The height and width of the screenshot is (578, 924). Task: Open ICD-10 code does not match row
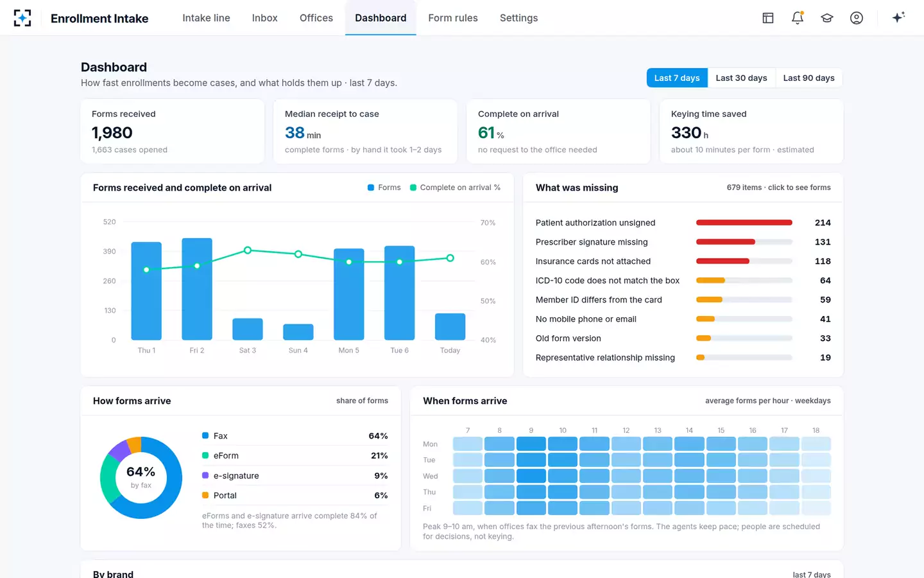(683, 281)
